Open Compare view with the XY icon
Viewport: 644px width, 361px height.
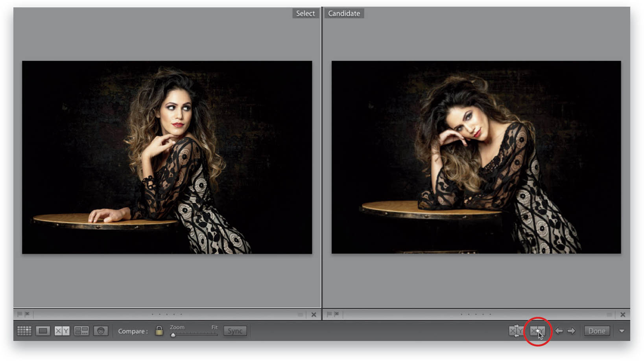tap(62, 331)
